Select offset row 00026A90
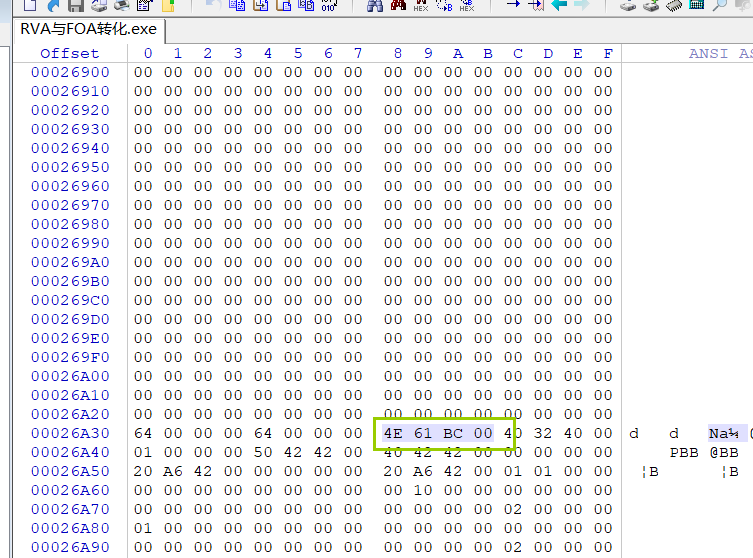 click(71, 547)
